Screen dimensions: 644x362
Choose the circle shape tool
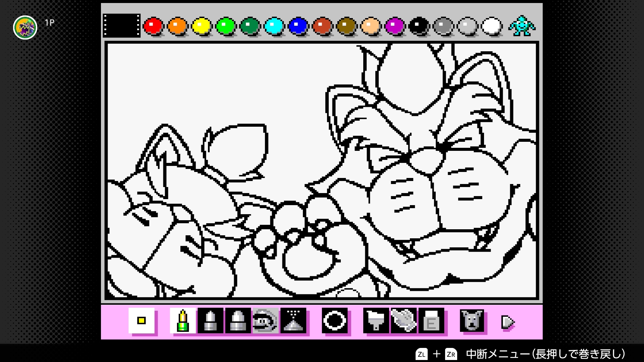click(x=335, y=321)
